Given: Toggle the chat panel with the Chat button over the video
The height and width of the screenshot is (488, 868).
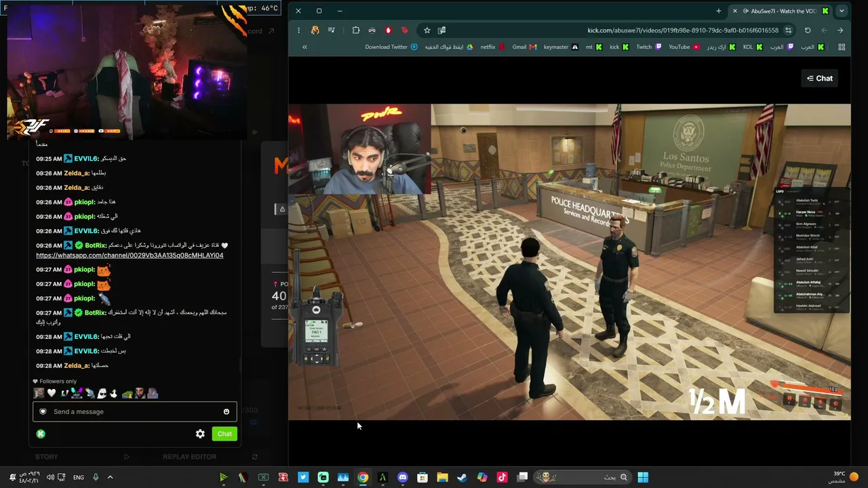Looking at the screenshot, I should click(x=820, y=78).
